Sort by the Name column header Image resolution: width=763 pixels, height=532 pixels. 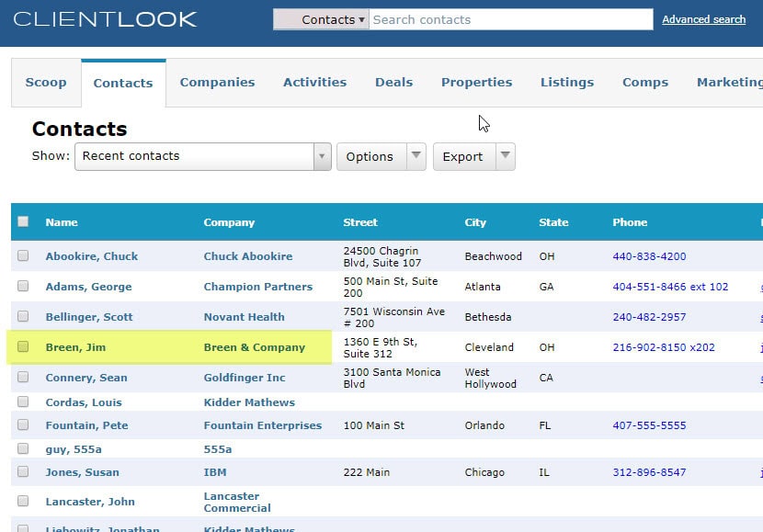click(x=62, y=222)
